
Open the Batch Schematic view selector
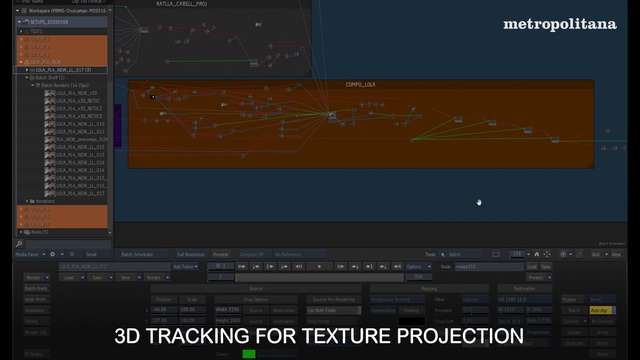[144, 254]
